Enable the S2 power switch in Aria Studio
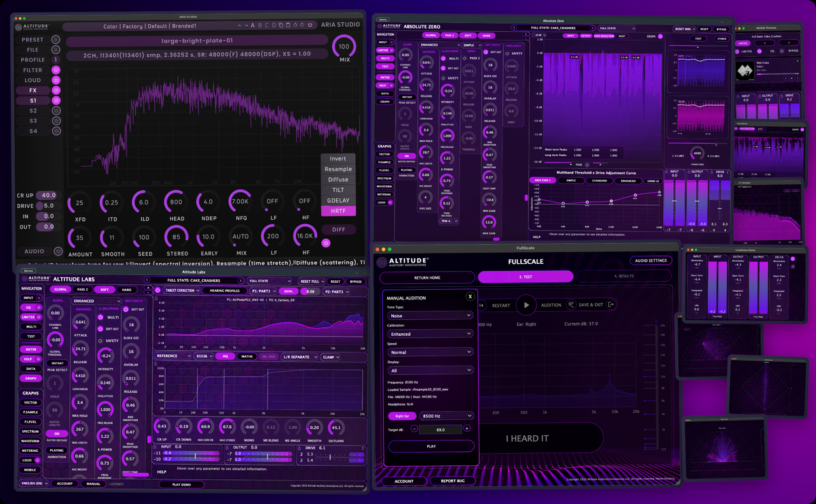The width and height of the screenshot is (816, 504). (x=55, y=111)
